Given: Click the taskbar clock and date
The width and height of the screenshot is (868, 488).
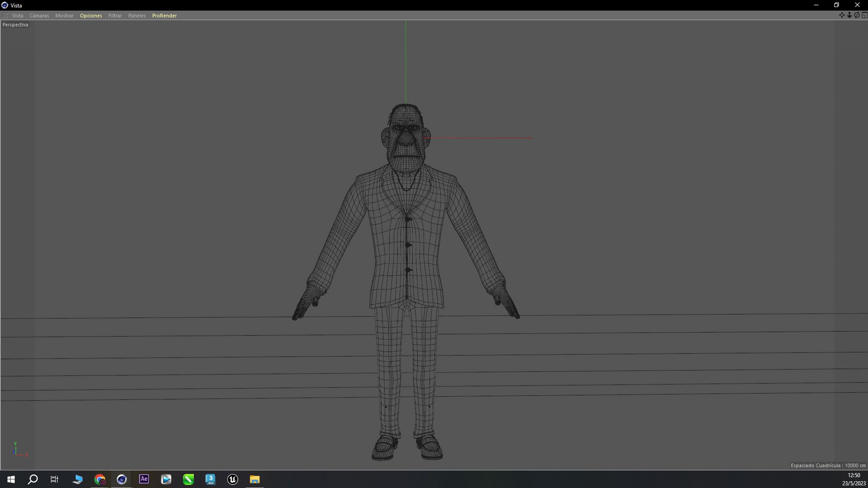Looking at the screenshot, I should [x=854, y=479].
